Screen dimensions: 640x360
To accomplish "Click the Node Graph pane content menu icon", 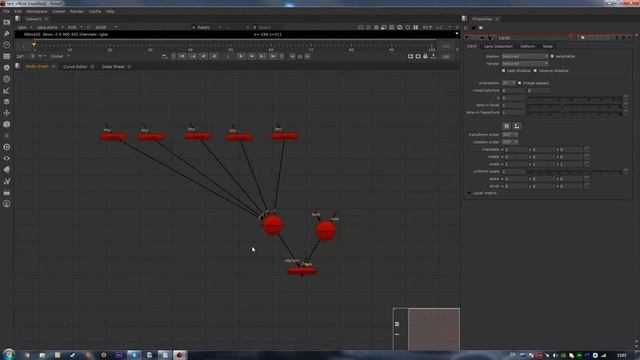I will click(x=18, y=66).
